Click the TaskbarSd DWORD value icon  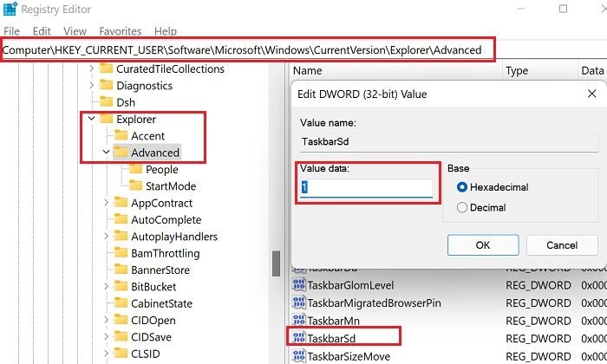(299, 335)
